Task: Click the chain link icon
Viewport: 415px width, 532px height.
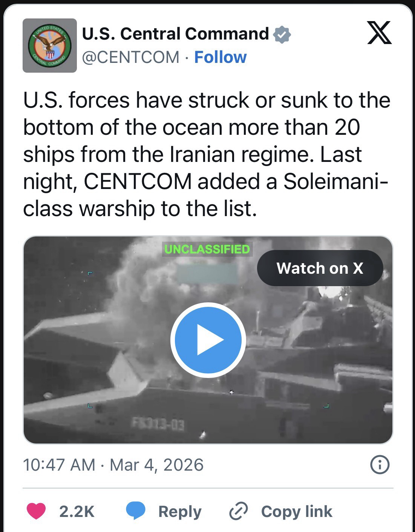Action: pos(239,511)
